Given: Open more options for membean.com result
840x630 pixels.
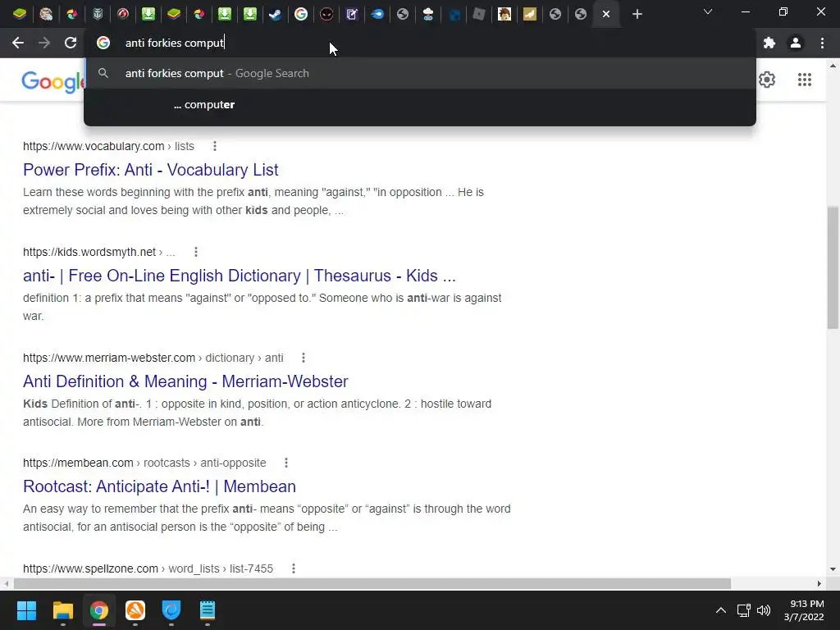Looking at the screenshot, I should [286, 463].
